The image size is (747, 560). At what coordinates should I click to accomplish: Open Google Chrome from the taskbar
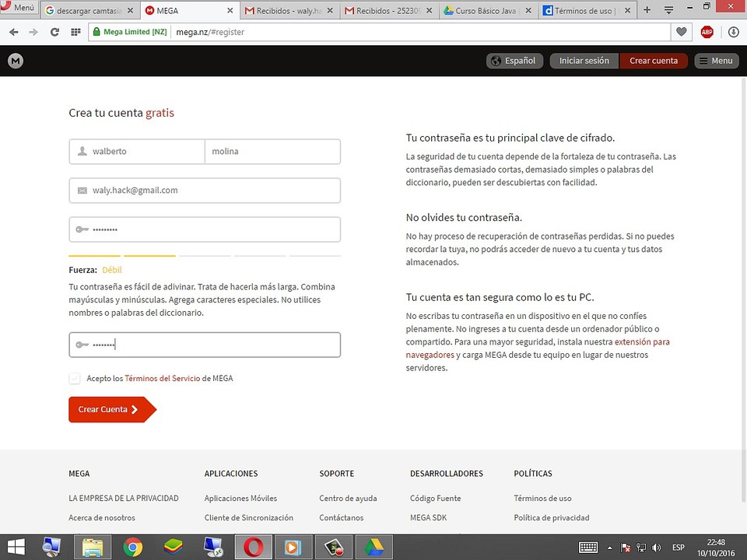tap(133, 547)
